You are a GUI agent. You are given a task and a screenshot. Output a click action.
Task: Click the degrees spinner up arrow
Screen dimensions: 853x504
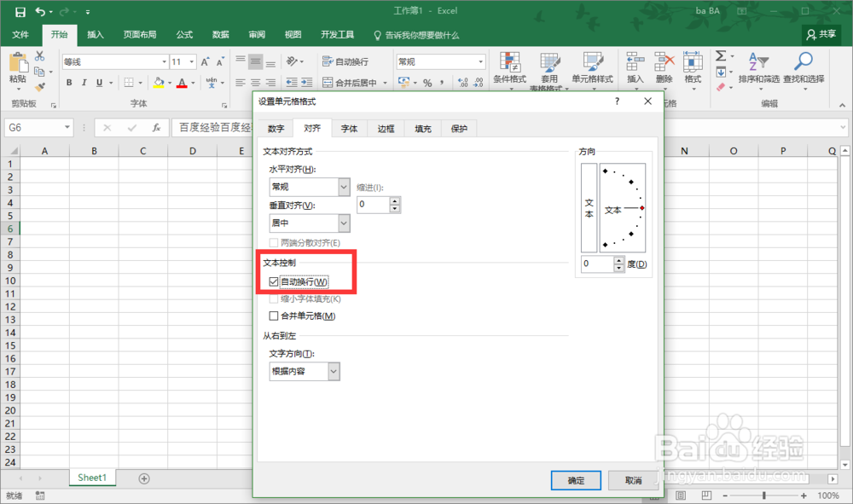[x=619, y=260]
